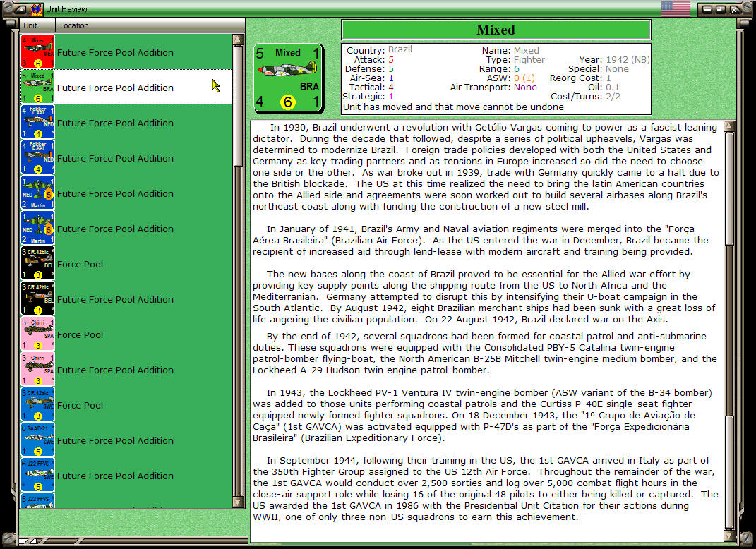The image size is (756, 549).
Task: Click the Country value Brazil
Action: pos(400,49)
